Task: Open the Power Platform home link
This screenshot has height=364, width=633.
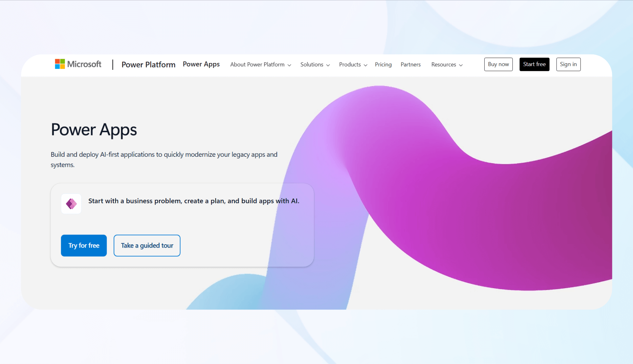Action: [x=148, y=65]
